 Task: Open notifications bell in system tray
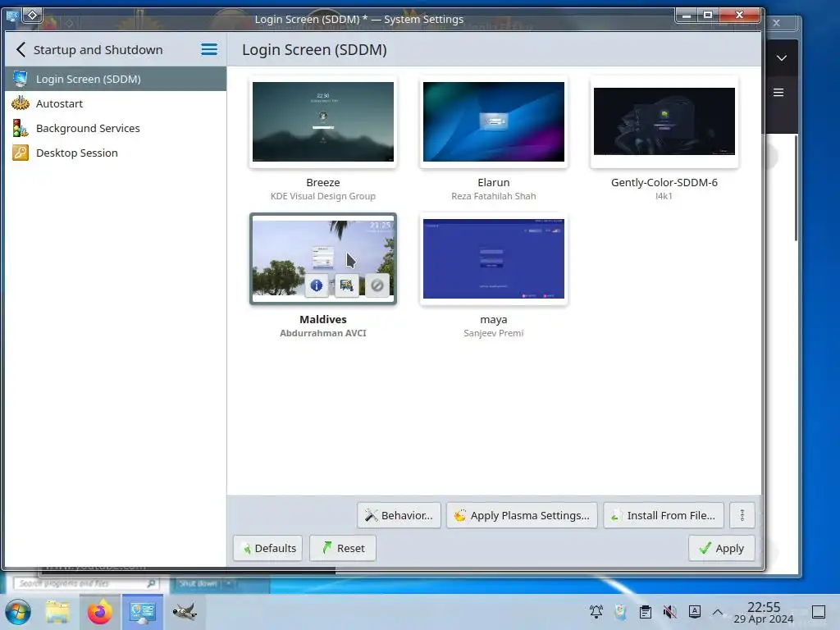click(x=596, y=611)
